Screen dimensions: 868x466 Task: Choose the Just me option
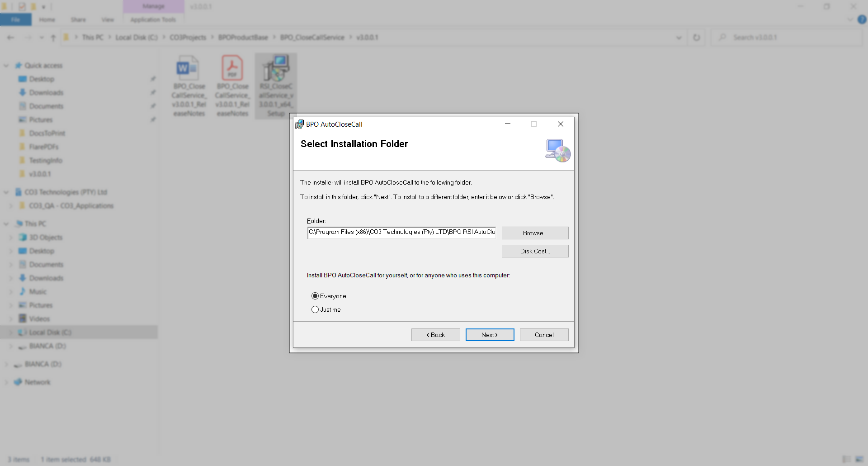pos(315,309)
